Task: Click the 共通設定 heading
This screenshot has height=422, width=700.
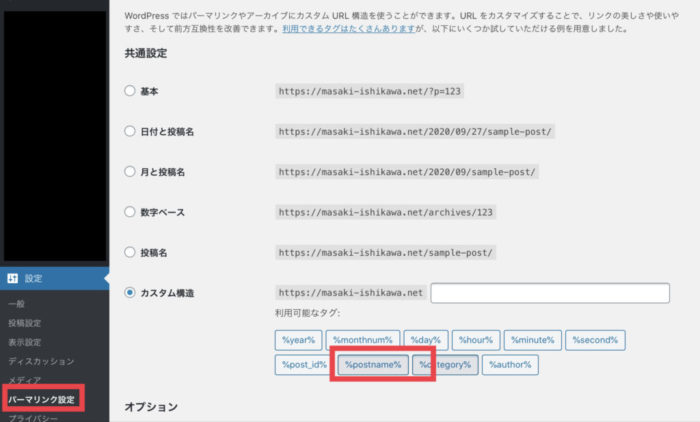Action: pyautogui.click(x=146, y=54)
